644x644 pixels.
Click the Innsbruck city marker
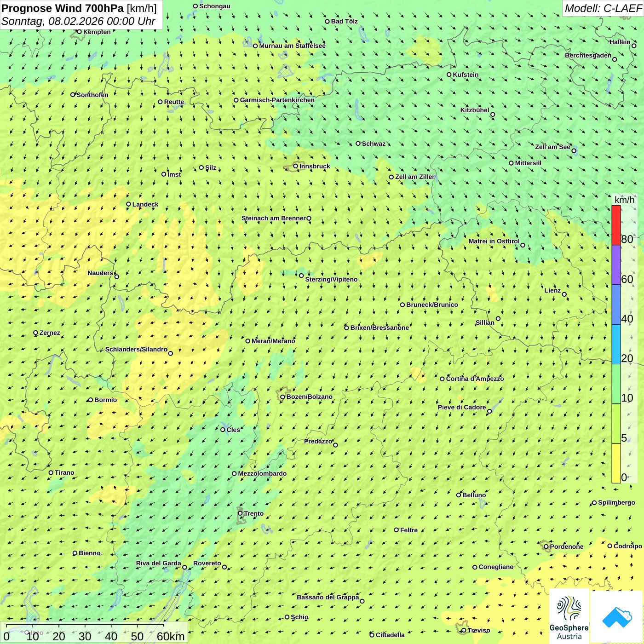(x=296, y=166)
